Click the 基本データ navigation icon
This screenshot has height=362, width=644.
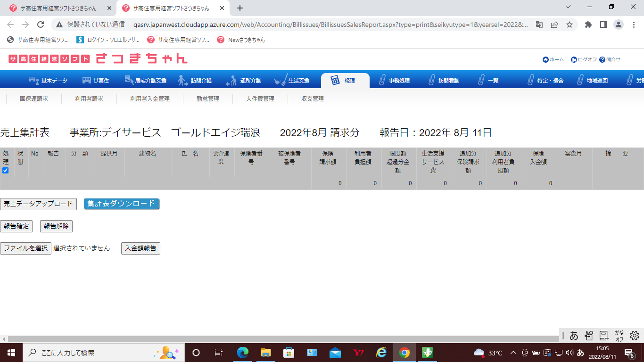(33, 81)
